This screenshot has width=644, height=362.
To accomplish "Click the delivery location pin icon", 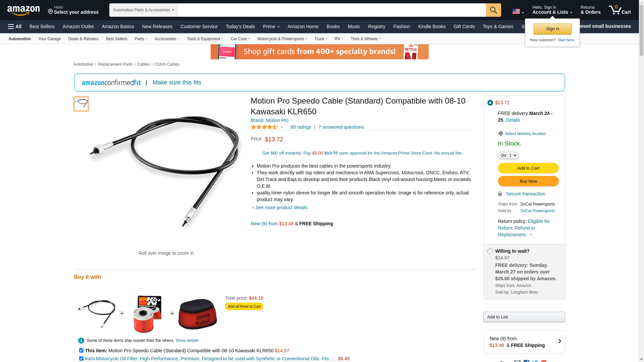I will (x=500, y=134).
